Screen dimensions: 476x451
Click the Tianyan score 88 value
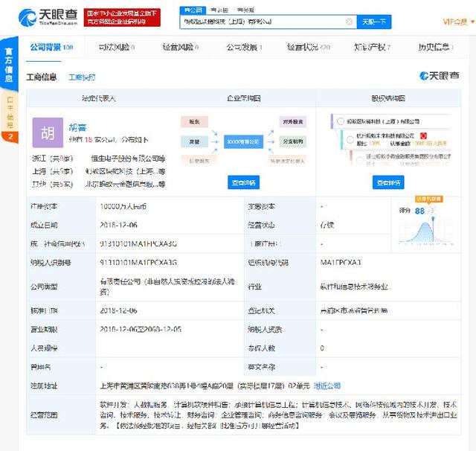coord(419,211)
